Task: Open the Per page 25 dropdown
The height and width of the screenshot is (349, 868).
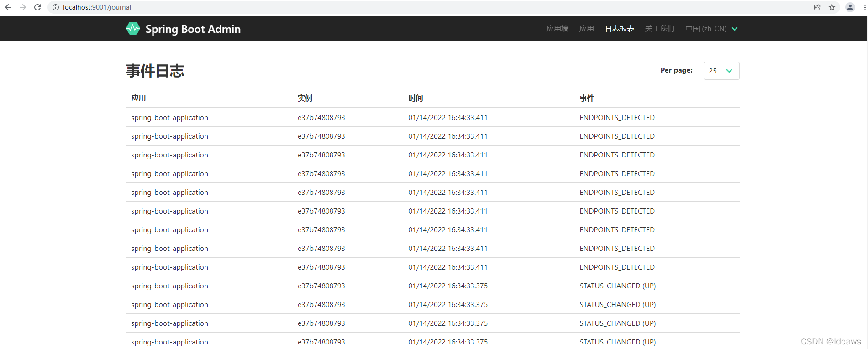Action: click(x=721, y=71)
